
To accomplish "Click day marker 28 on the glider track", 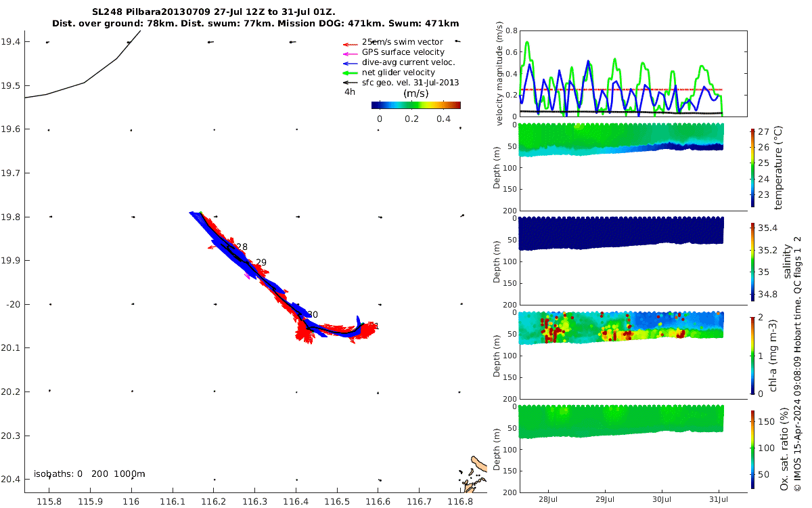I will point(242,247).
